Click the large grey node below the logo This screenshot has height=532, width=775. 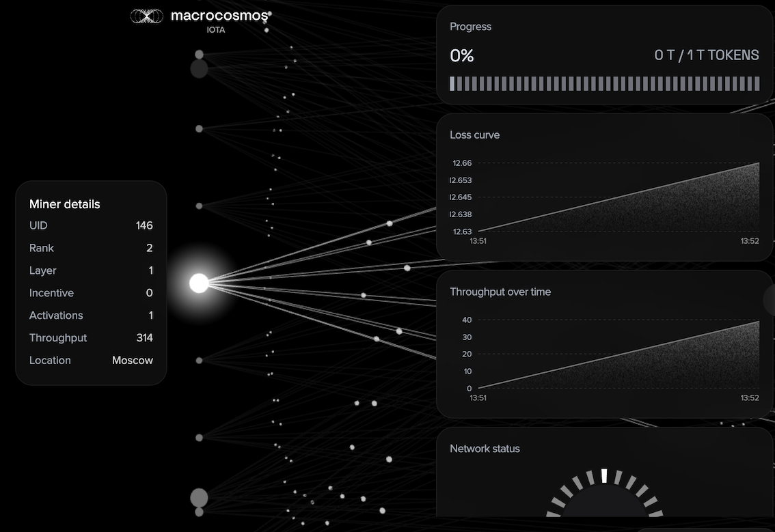click(199, 68)
